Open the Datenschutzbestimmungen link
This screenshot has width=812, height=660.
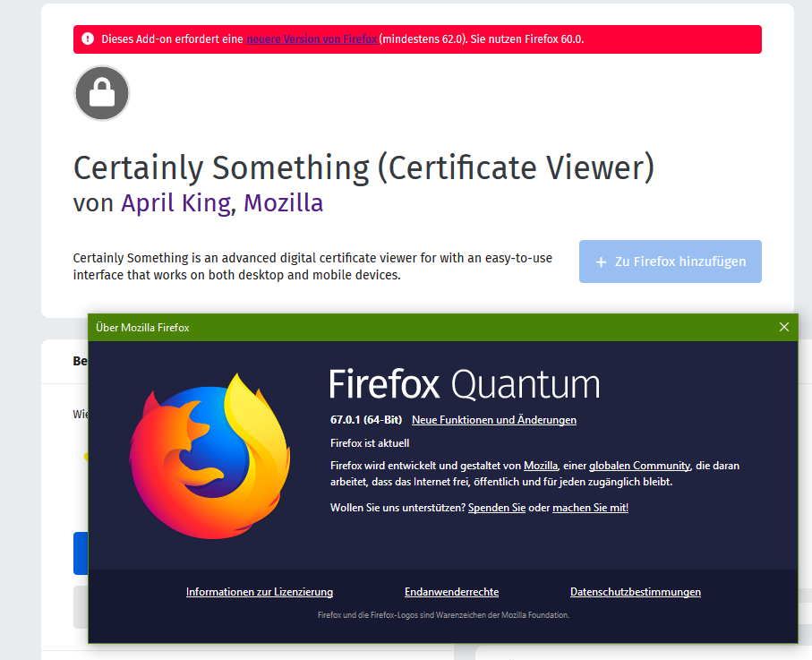click(636, 592)
